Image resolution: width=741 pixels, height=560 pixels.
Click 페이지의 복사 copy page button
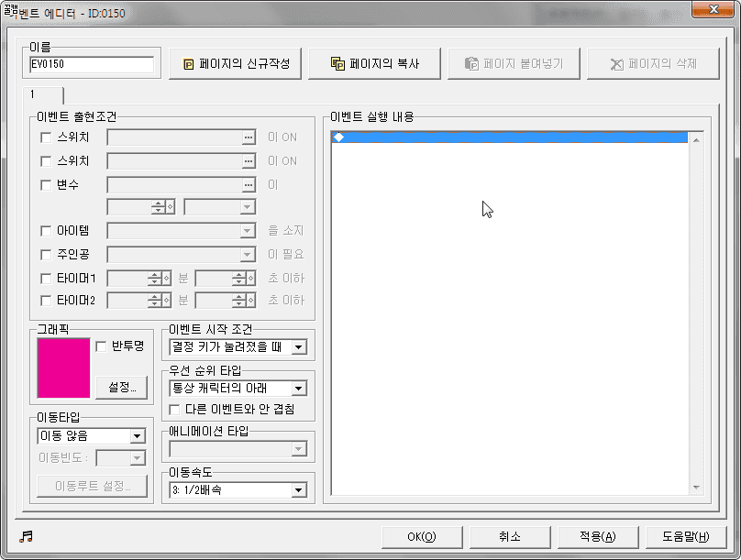(374, 64)
